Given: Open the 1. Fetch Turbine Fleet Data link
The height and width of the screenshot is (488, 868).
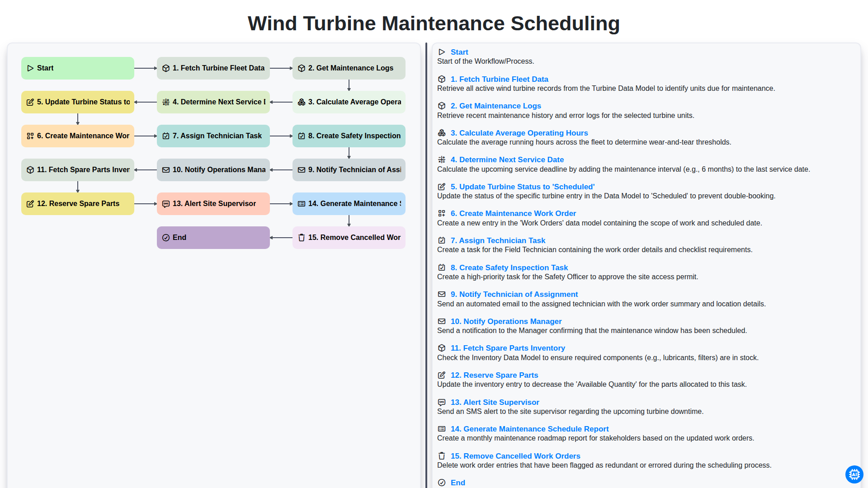Looking at the screenshot, I should point(500,79).
